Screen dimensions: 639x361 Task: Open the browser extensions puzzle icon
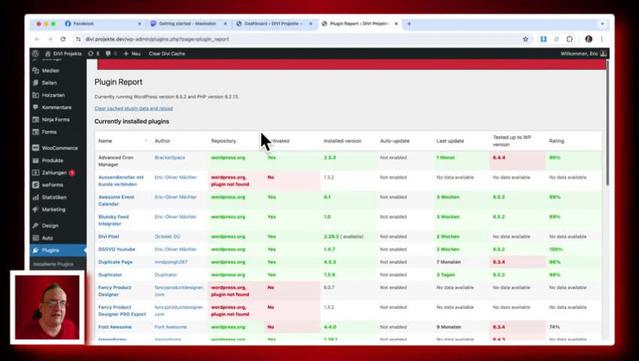(570, 39)
